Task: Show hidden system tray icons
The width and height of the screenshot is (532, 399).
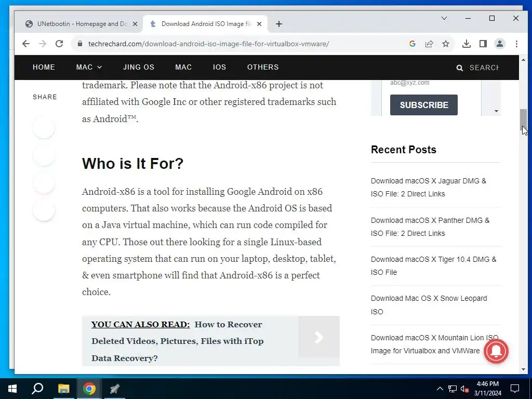Action: (440, 389)
